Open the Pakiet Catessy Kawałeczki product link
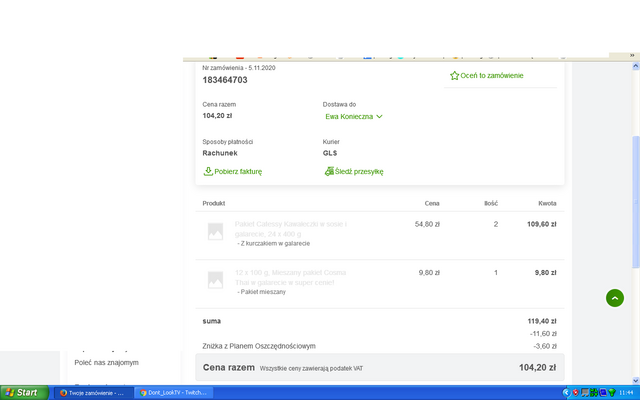The image size is (640, 400). click(291, 229)
